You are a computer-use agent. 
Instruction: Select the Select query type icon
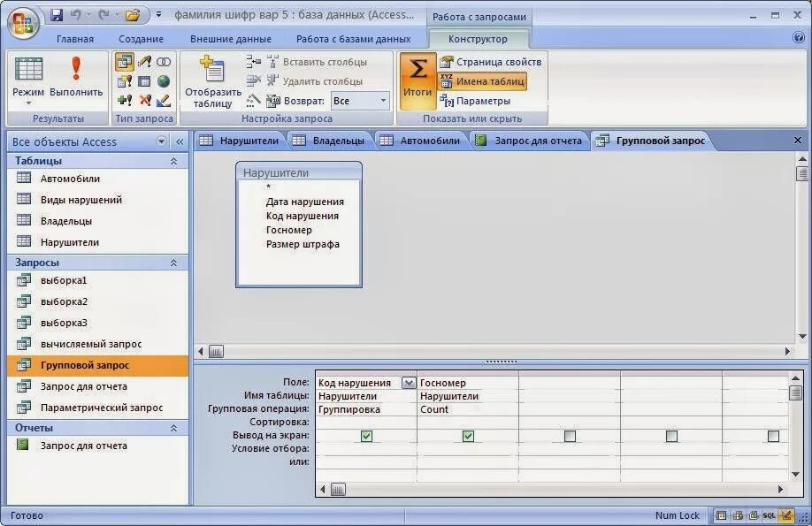click(125, 62)
